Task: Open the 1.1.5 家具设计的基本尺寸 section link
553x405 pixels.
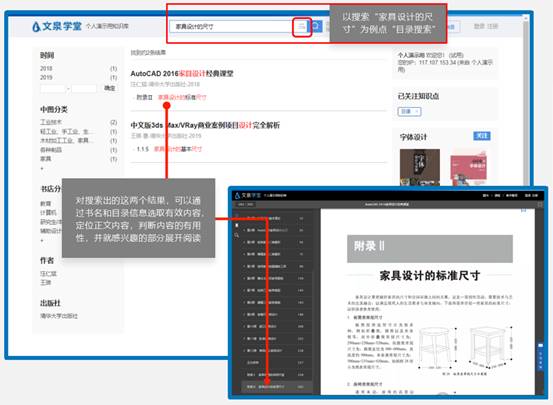Action: click(169, 149)
